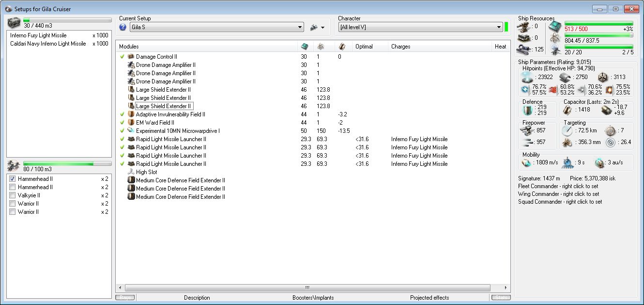Click the capacitor capacity icon showing 1418
Screen dimensions: 644x305
click(567, 110)
